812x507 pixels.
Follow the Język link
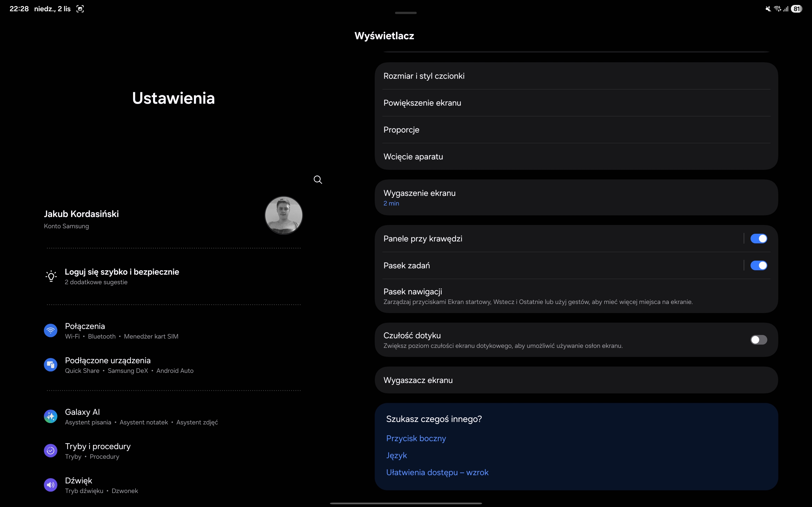(x=396, y=455)
